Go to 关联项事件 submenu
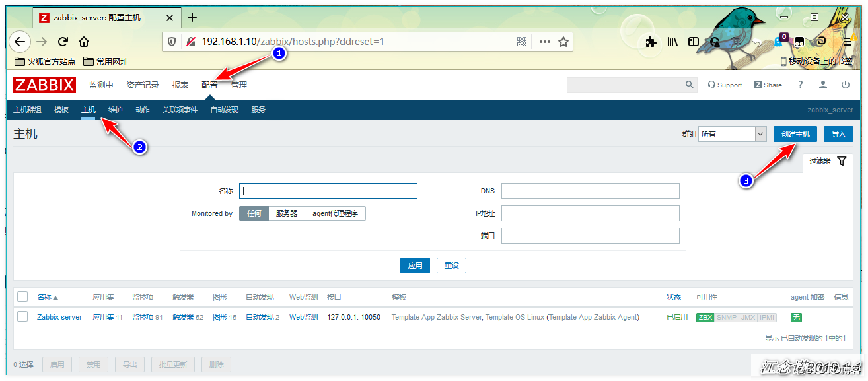The width and height of the screenshot is (868, 381). click(180, 110)
